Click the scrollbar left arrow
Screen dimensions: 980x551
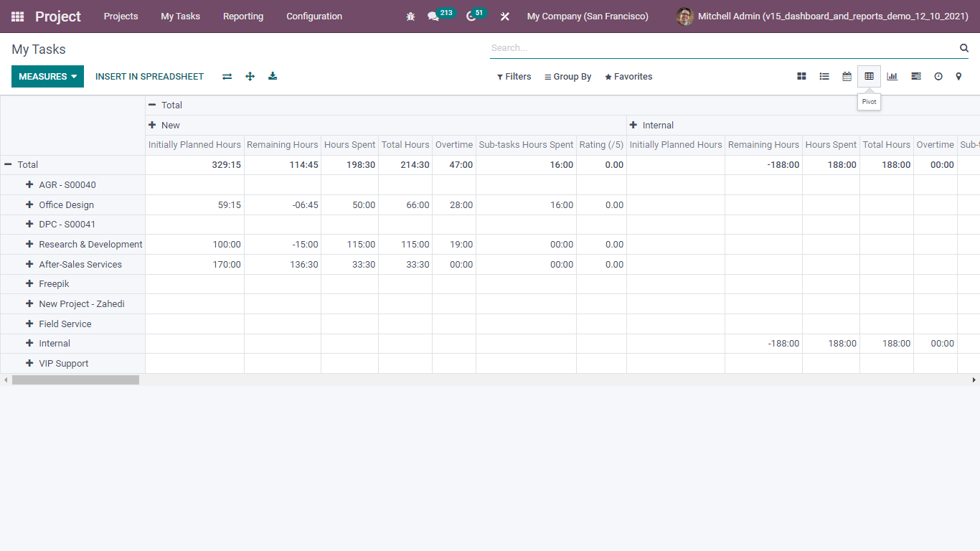point(6,380)
